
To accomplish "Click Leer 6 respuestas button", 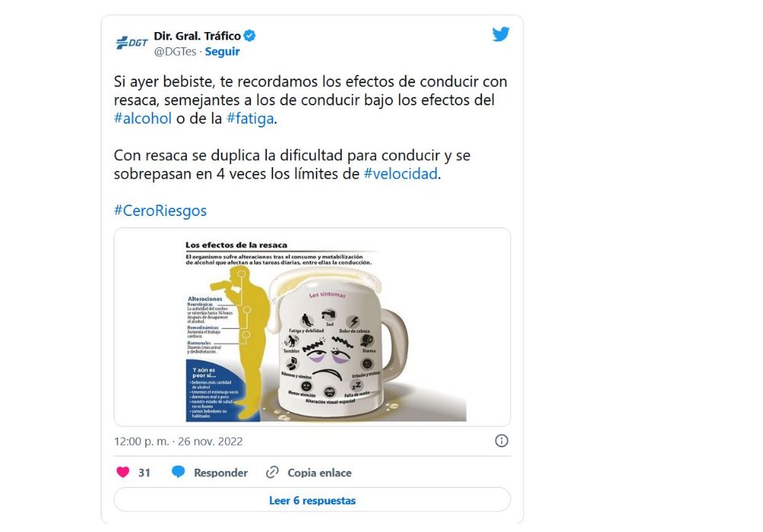I will point(312,500).
